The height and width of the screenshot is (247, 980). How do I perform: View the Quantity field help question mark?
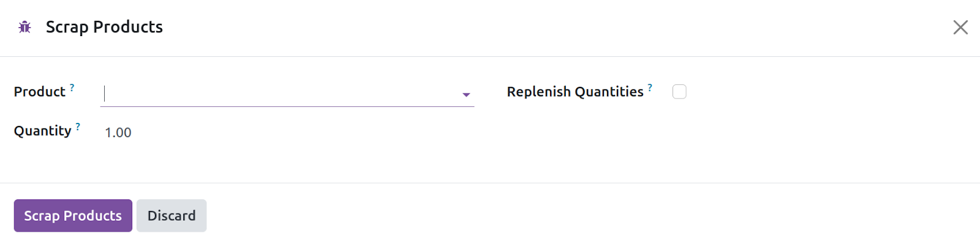pos(78,127)
